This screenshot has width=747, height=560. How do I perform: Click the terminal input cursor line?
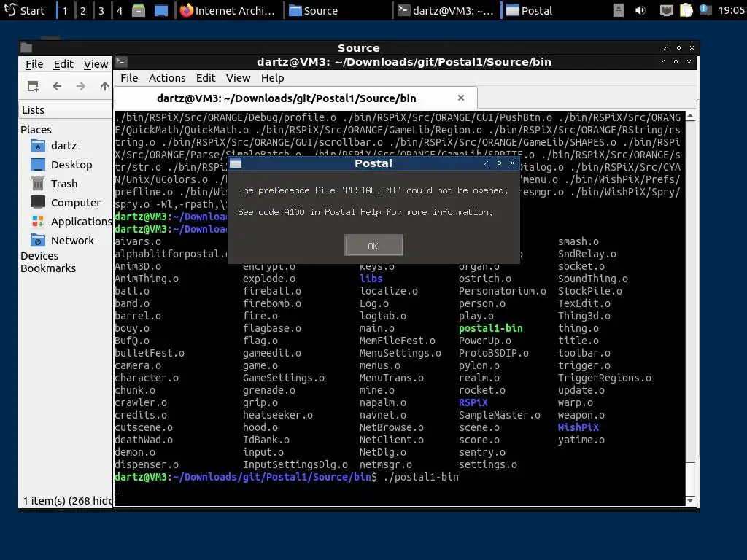pos(117,489)
